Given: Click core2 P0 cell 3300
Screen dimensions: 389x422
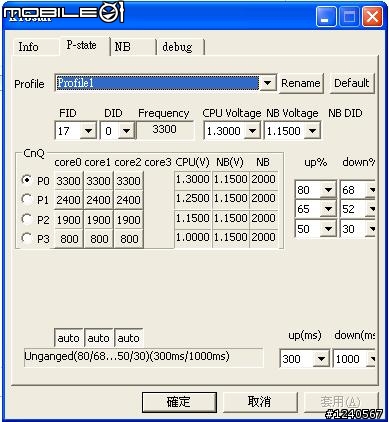Looking at the screenshot, I should 129,181.
